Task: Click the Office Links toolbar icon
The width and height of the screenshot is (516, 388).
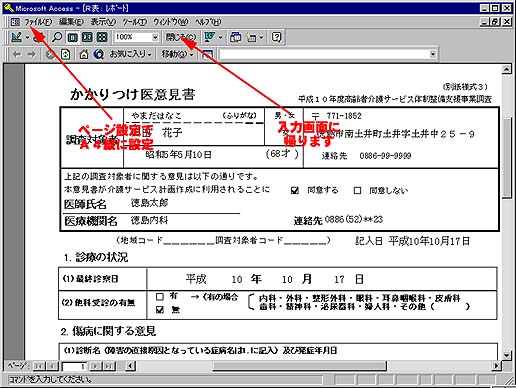Action: click(210, 37)
